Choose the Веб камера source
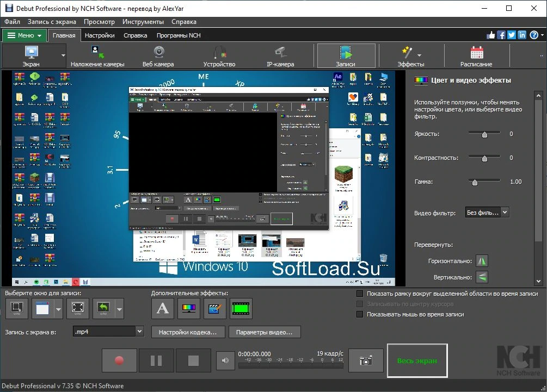This screenshot has height=392, width=547. 158,56
